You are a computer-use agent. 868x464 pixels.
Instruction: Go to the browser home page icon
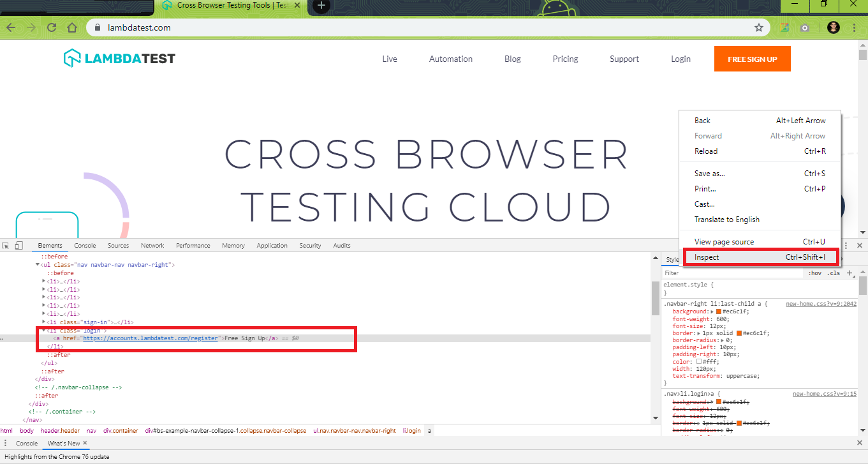tap(72, 27)
